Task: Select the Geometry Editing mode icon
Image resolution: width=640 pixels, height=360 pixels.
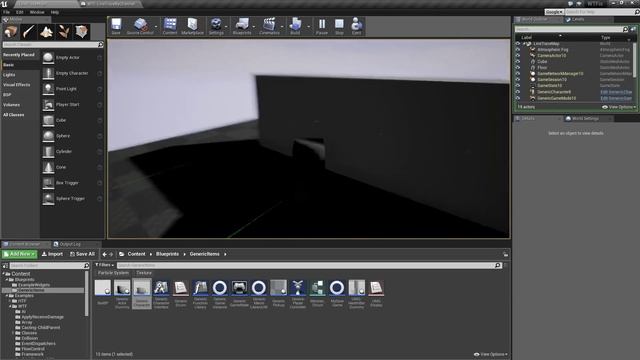Action: click(81, 31)
